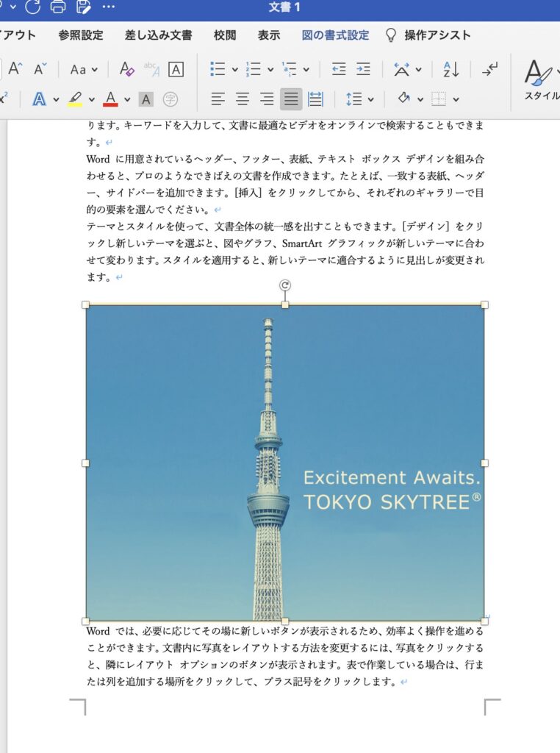
Task: Switch to the 表示 tab
Action: coord(269,35)
